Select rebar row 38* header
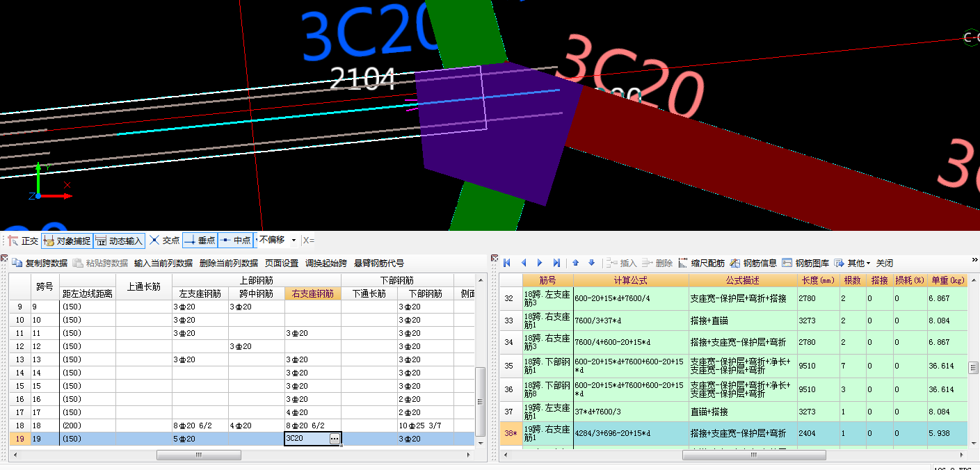Screen dimensions: 980x470 pyautogui.click(x=511, y=434)
